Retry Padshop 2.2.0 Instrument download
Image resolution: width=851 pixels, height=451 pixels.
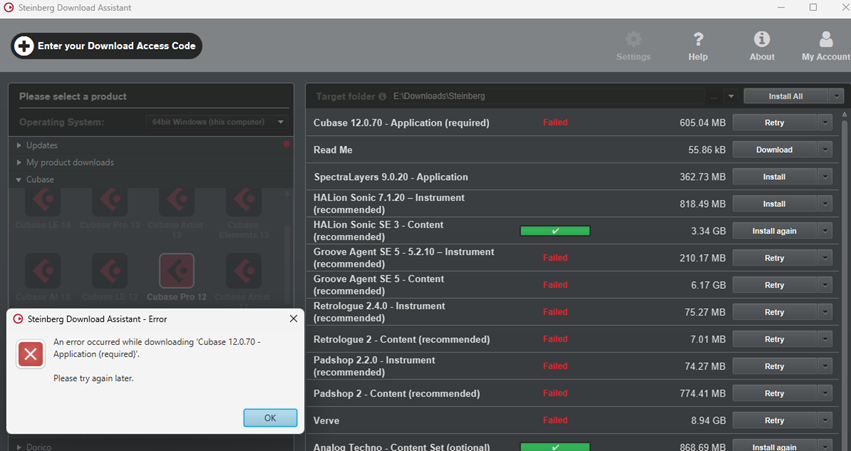pos(774,367)
